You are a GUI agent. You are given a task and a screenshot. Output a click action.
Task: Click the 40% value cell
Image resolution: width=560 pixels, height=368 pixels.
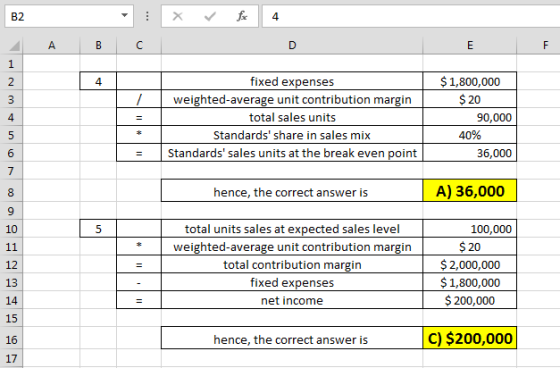click(x=470, y=135)
